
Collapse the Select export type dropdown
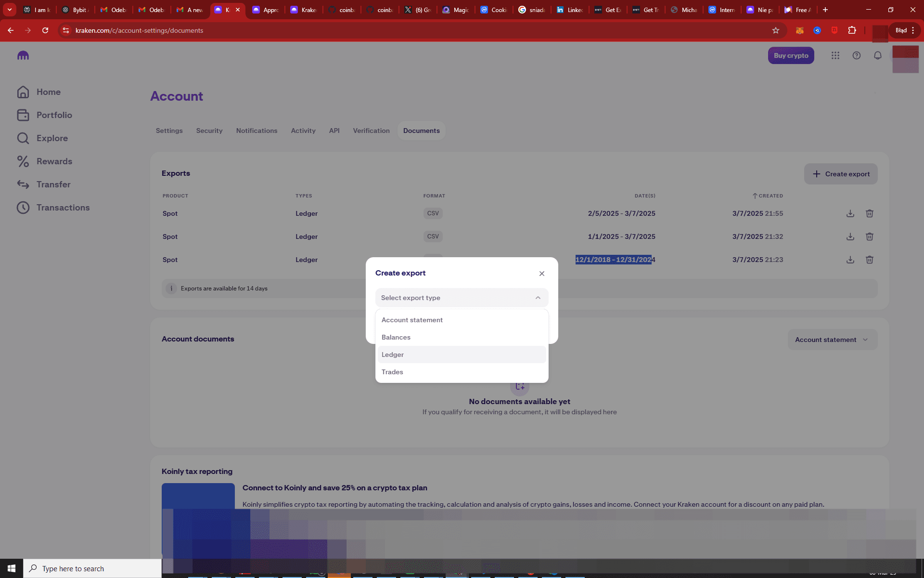coord(462,298)
